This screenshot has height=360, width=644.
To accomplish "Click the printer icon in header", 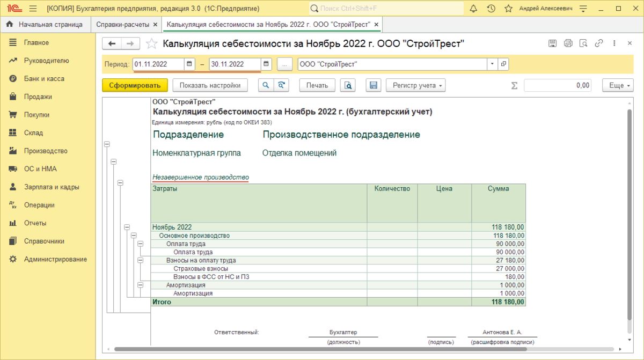I will (x=568, y=44).
